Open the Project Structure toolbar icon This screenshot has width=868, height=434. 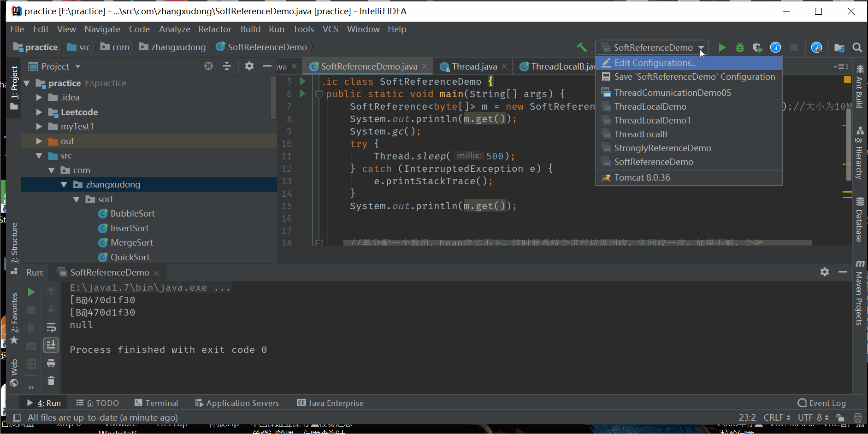(x=839, y=47)
